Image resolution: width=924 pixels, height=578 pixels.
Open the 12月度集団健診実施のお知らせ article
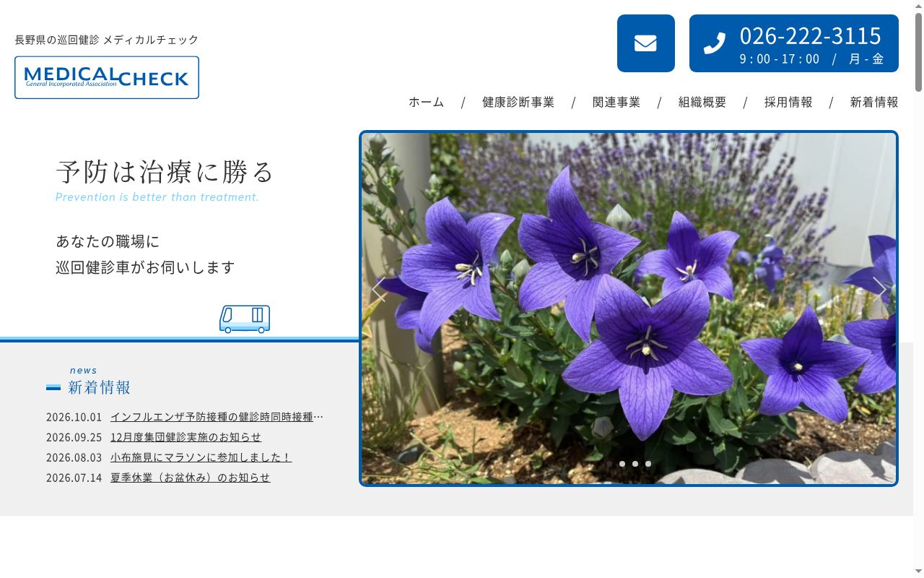186,437
